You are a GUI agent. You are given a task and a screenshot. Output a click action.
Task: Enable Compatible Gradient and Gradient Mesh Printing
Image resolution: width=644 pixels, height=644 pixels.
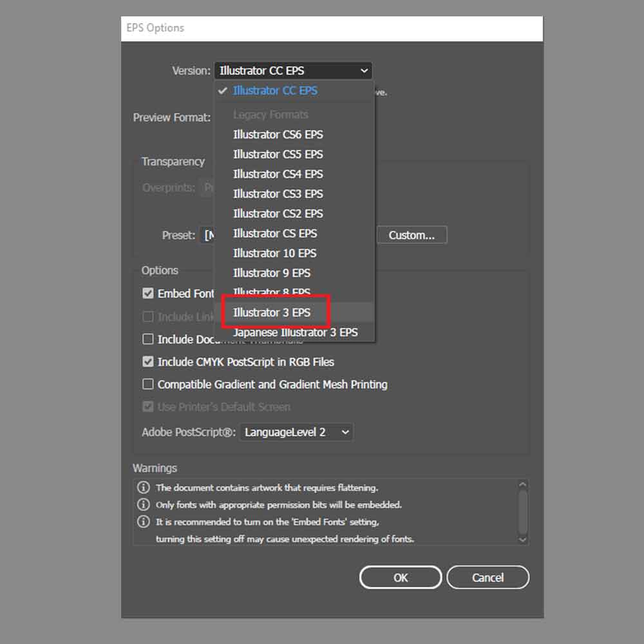(148, 384)
